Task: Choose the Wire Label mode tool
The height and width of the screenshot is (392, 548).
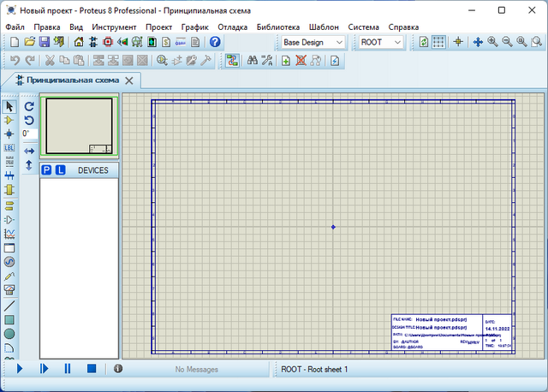Action: [x=9, y=148]
